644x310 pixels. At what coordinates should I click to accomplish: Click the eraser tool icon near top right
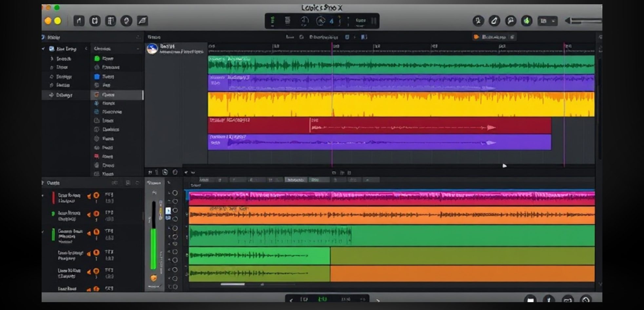(x=494, y=20)
